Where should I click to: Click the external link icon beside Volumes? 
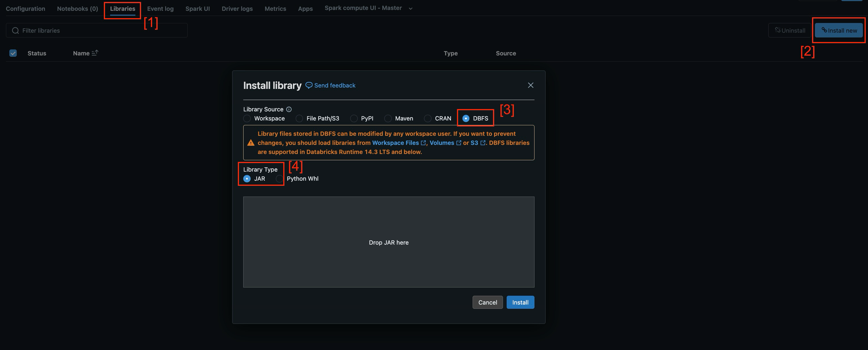click(x=459, y=143)
